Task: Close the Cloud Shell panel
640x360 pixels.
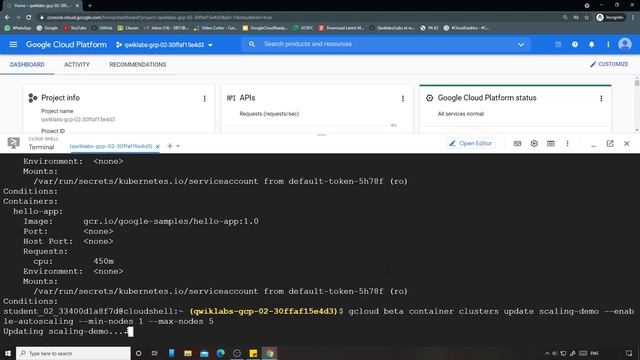Action: pos(627,143)
